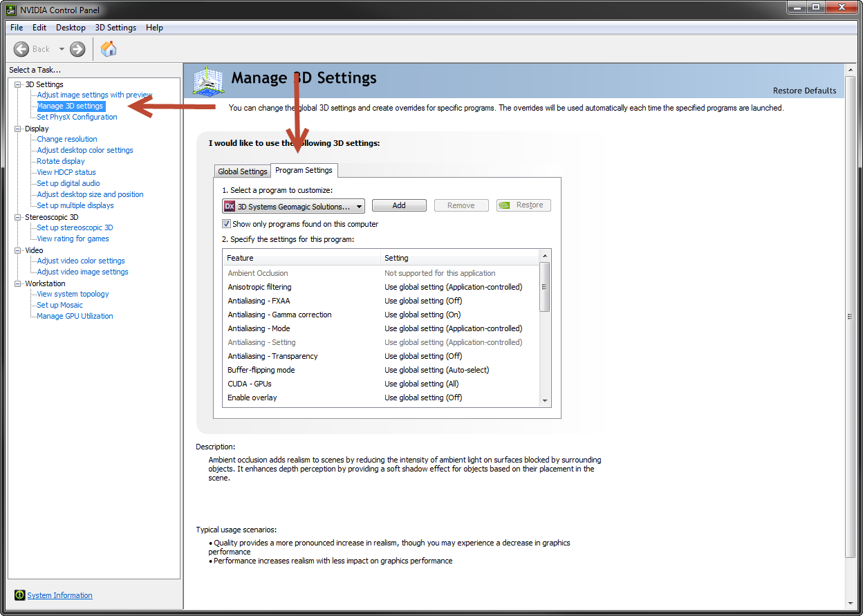863x616 pixels.
Task: Open Adjust desktop color settings
Action: pyautogui.click(x=85, y=150)
